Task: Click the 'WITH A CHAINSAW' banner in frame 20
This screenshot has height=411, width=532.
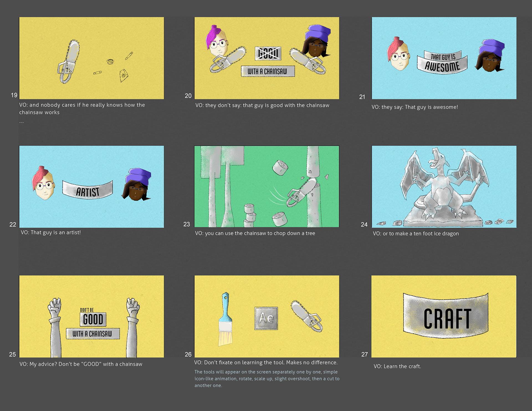Action: click(268, 71)
